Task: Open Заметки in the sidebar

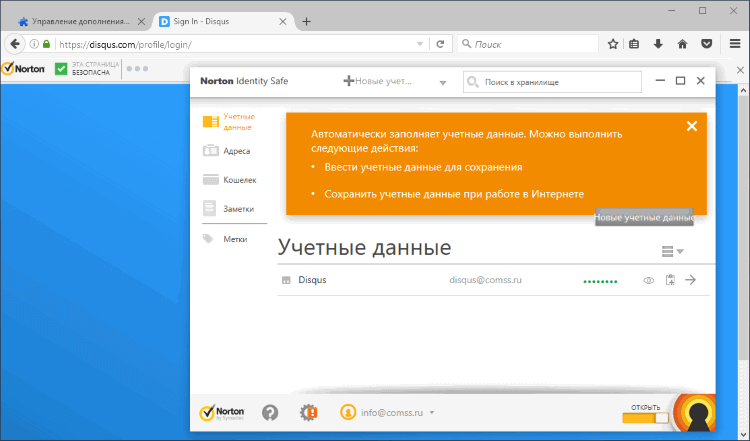Action: (229, 209)
